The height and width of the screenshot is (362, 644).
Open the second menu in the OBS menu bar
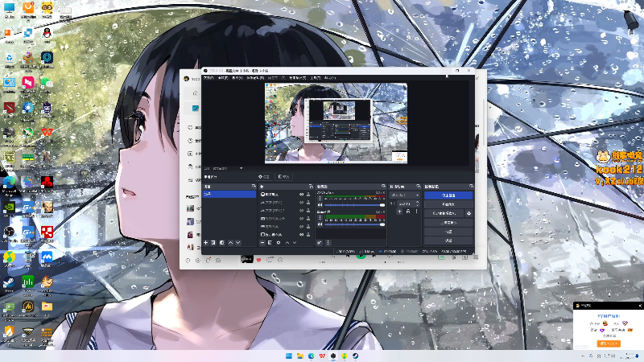coord(223,78)
